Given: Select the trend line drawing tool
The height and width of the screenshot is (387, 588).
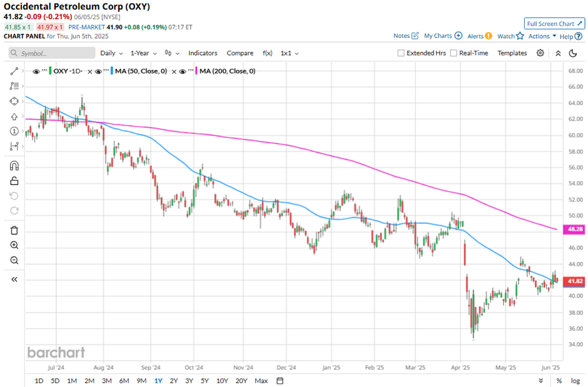Looking at the screenshot, I should point(14,71).
